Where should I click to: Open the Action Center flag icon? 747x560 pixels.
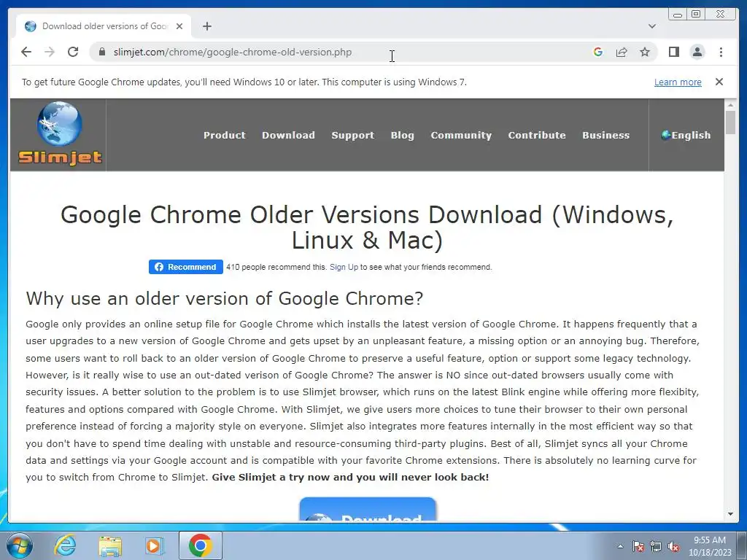(x=638, y=546)
